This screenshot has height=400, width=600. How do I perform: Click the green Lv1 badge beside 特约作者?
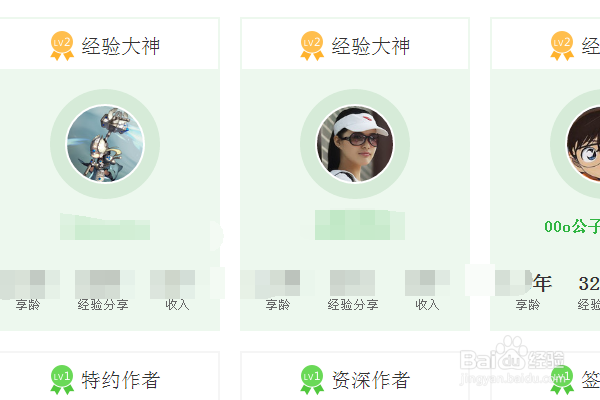pyautogui.click(x=62, y=380)
